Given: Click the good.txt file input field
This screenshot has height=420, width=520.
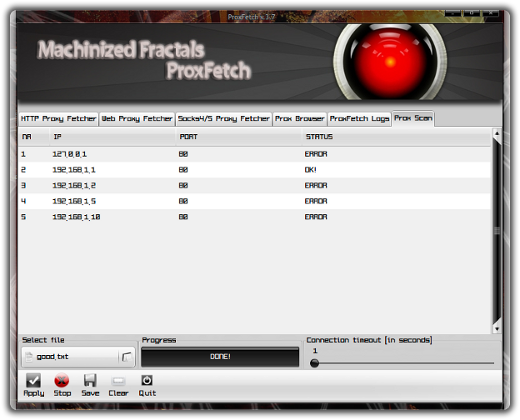Looking at the screenshot, I should 77,357.
